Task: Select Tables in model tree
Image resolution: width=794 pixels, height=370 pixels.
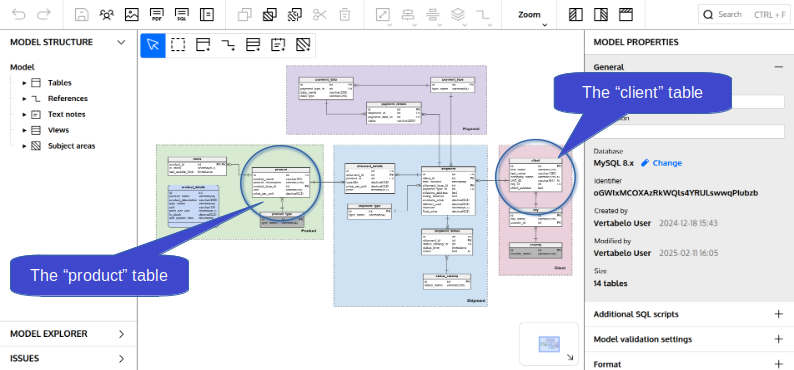Action: coord(60,83)
